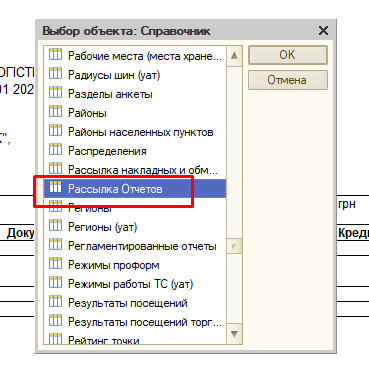The image size is (369, 369).
Task: Click the icon beside Радиусы шин (уат)
Action: [55, 73]
